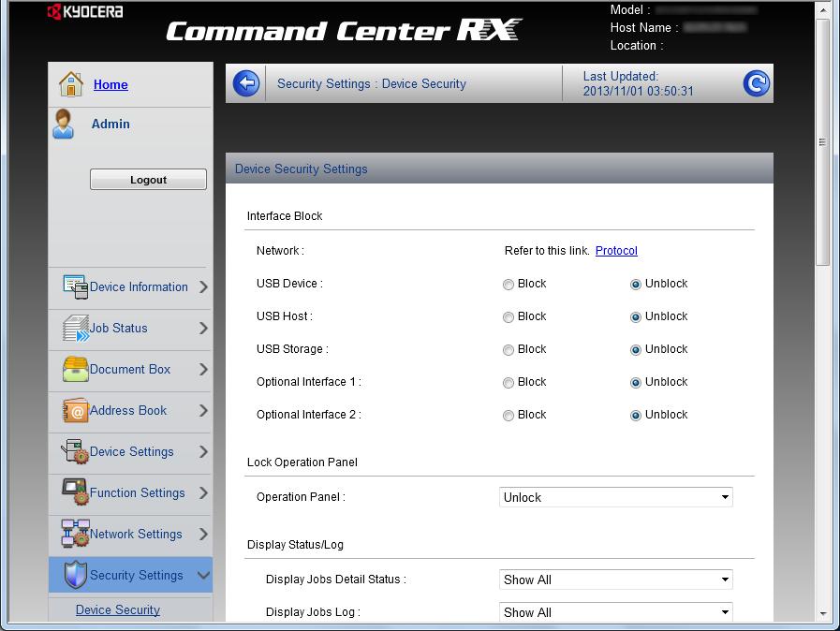Image resolution: width=840 pixels, height=631 pixels.
Task: Select Block for USB Storage
Action: coord(508,350)
